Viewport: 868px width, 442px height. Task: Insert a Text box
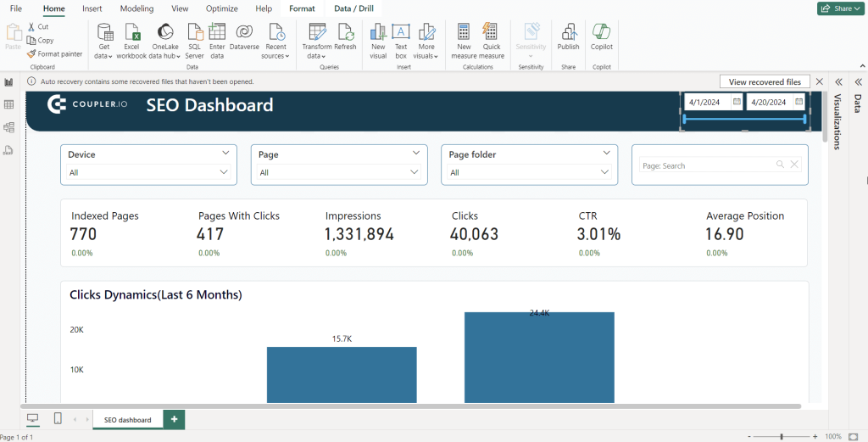tap(401, 41)
